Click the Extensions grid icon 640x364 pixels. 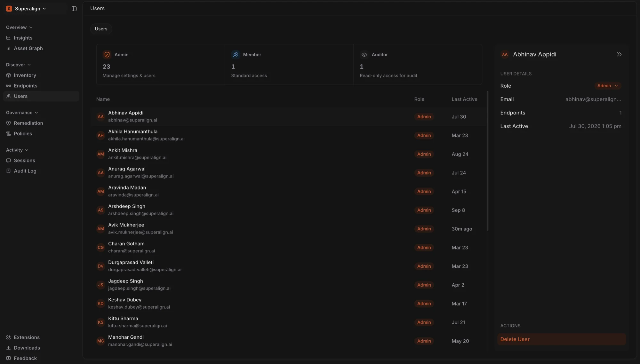8,337
